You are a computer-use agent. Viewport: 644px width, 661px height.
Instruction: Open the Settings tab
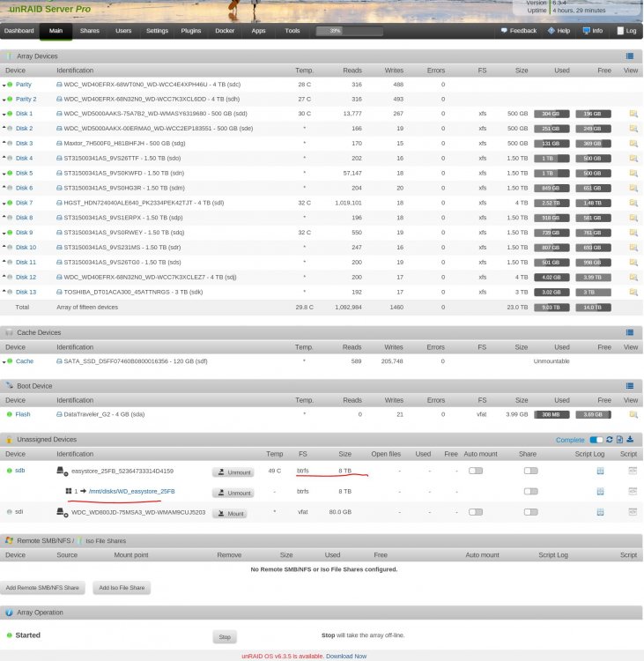[157, 31]
